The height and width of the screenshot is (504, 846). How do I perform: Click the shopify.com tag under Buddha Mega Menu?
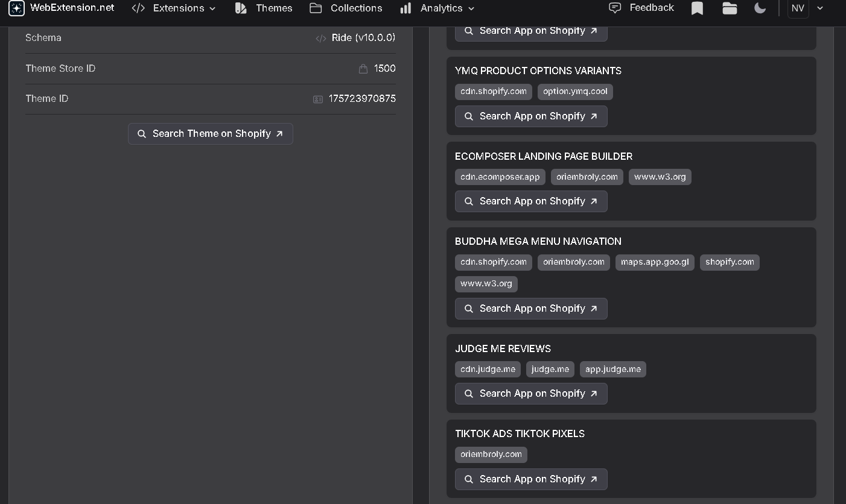pyautogui.click(x=730, y=262)
